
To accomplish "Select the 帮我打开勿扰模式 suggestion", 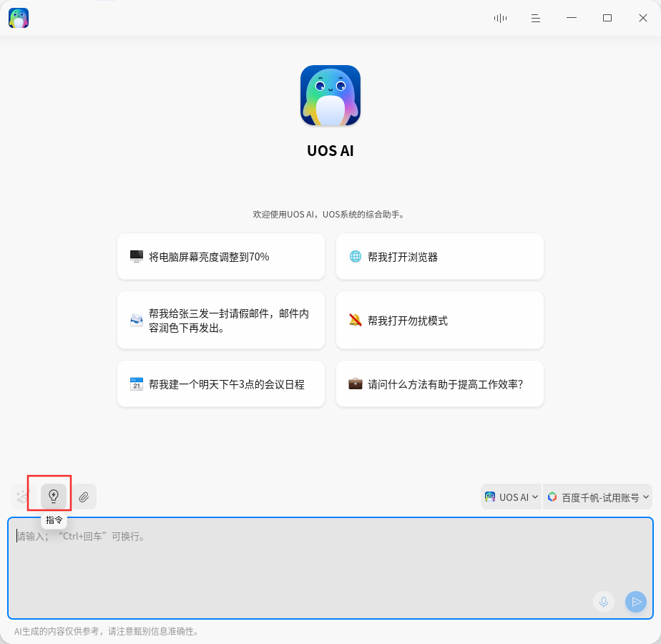I will click(x=439, y=321).
